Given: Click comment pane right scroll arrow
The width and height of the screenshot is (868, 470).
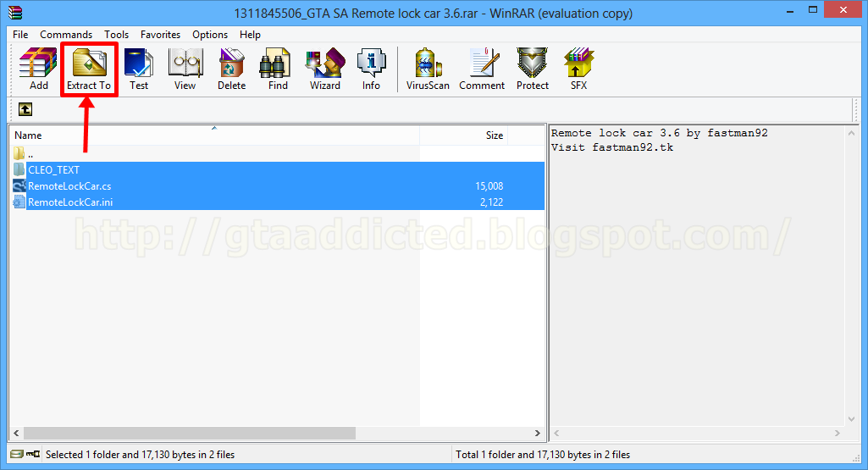Looking at the screenshot, I should [837, 433].
